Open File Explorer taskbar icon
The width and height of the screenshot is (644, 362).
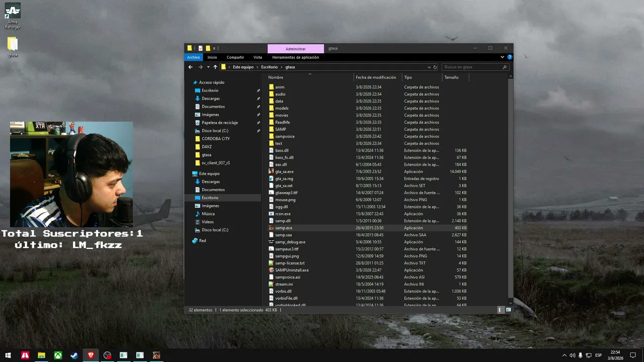(41, 355)
